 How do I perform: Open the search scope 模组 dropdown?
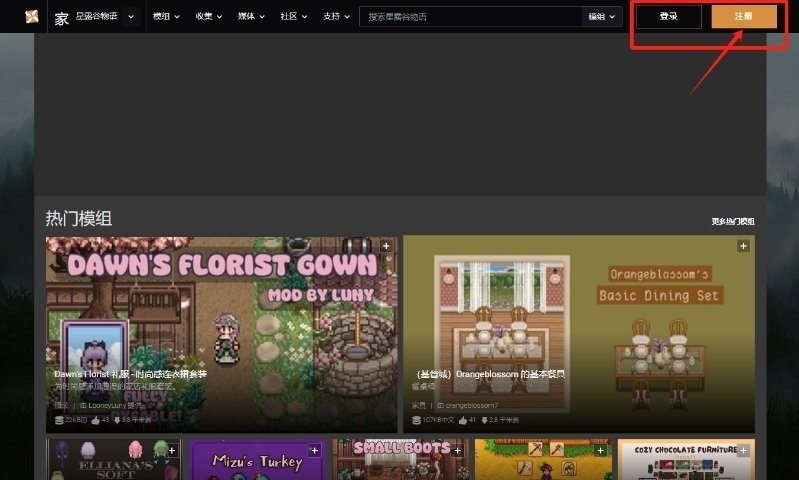tap(602, 17)
